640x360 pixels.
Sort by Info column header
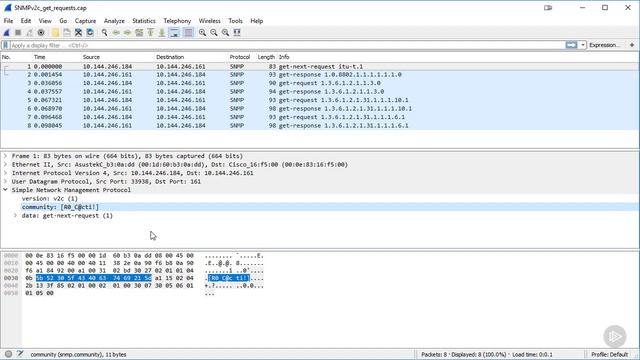click(x=284, y=57)
